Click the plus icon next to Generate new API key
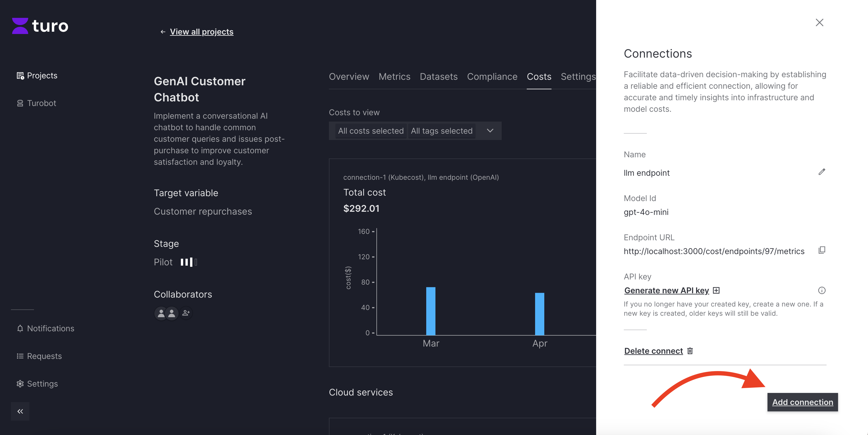This screenshot has height=435, width=868. point(716,290)
